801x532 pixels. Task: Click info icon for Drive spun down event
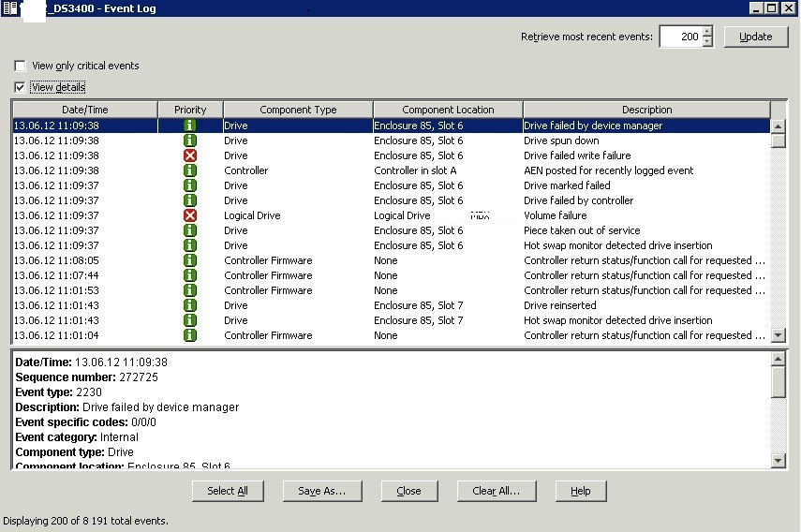coord(190,140)
